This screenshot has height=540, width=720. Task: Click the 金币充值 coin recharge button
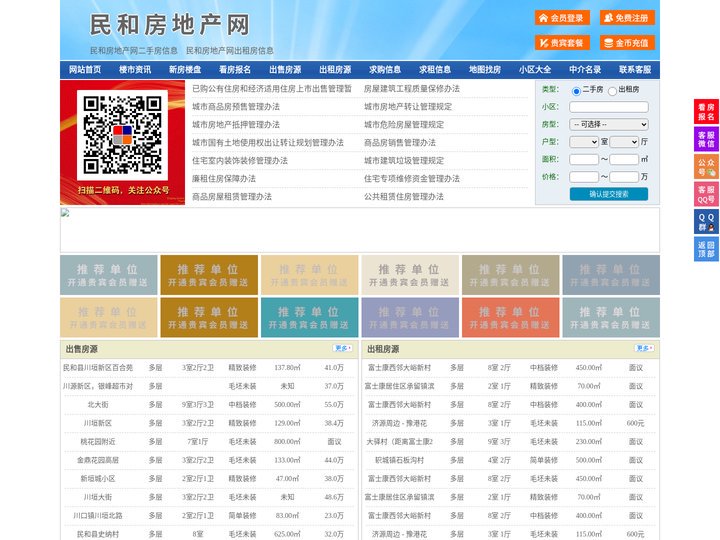(x=627, y=43)
